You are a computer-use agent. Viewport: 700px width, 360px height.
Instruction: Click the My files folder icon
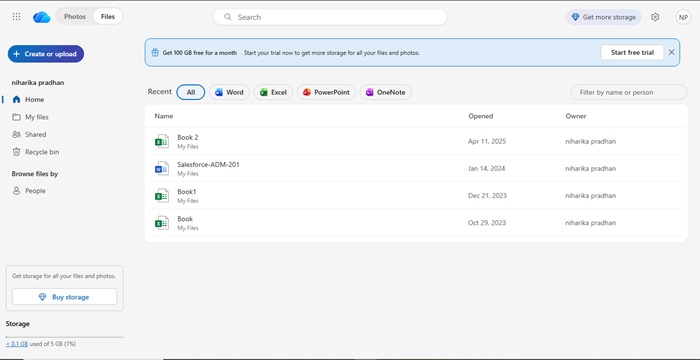point(17,117)
